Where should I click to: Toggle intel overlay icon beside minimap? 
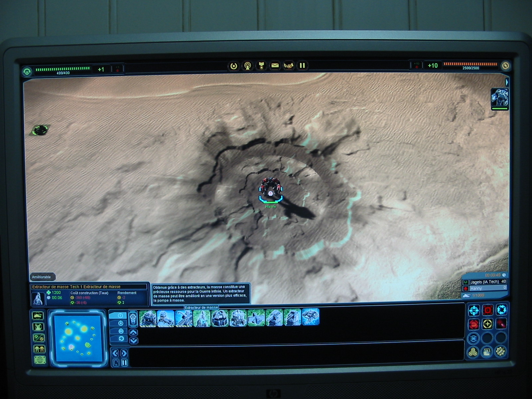pos(38,327)
